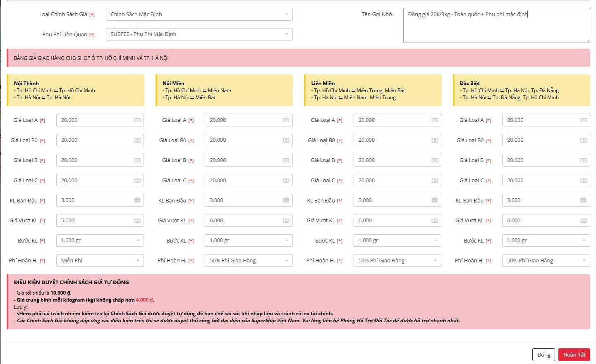Click money icon in Nội Miền Giá Loại B field
The height and width of the screenshot is (364, 596).
point(286,160)
